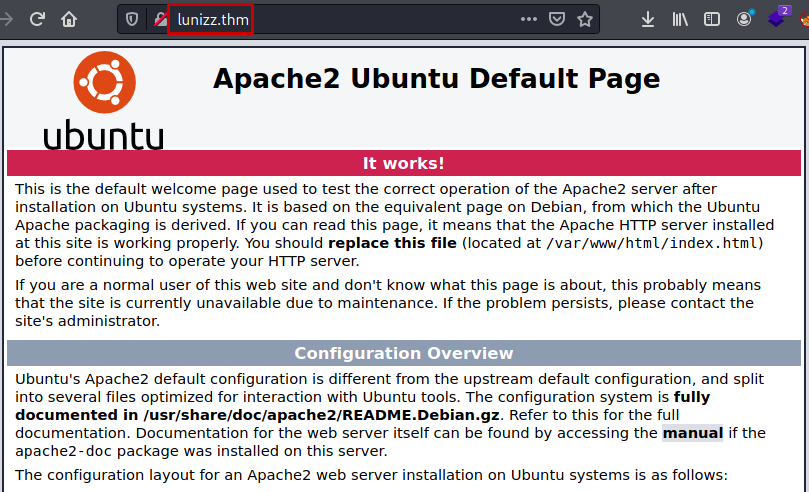Go forward with the arrow button
This screenshot has height=492, width=809.
(x=7, y=20)
